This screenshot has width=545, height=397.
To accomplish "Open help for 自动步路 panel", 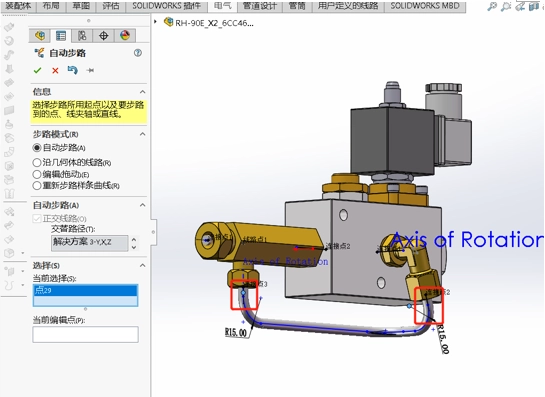I will [138, 53].
